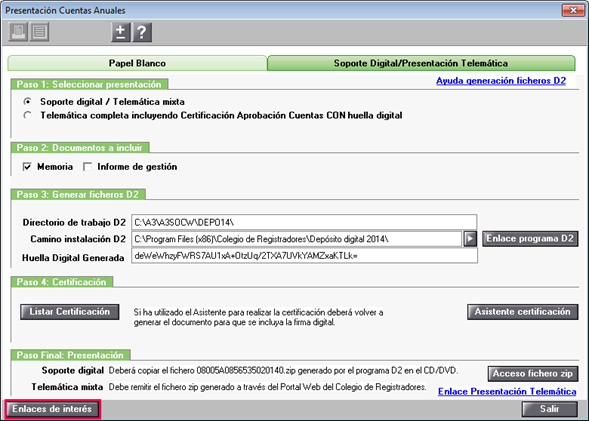Screen dimensions: 589x421
Task: Select Soporte digital / Telemática mixta option
Action: 27,102
